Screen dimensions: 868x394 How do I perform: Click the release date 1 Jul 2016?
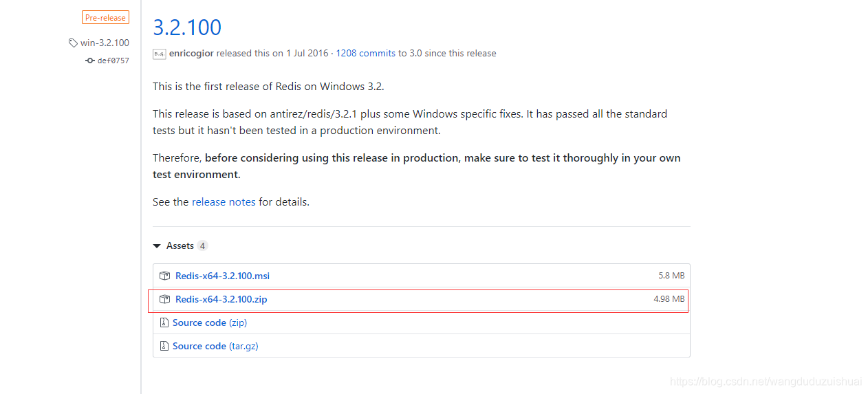[x=308, y=53]
